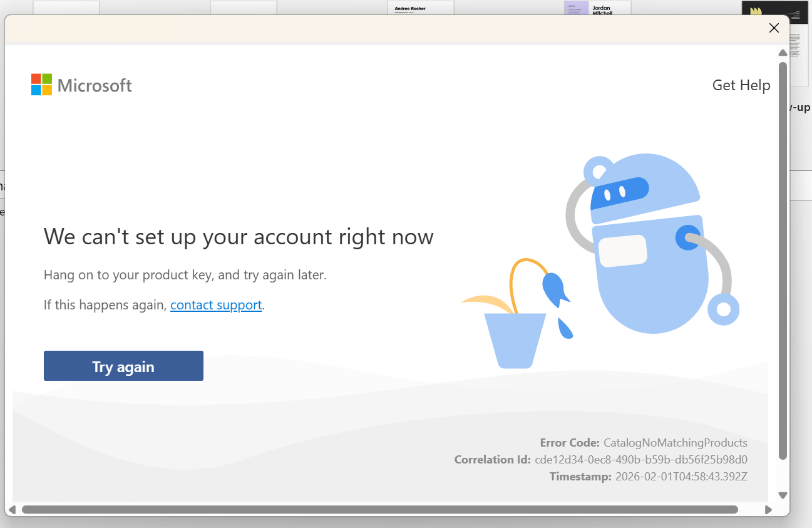
Task: Dismiss the dialog with the X
Action: (x=774, y=28)
